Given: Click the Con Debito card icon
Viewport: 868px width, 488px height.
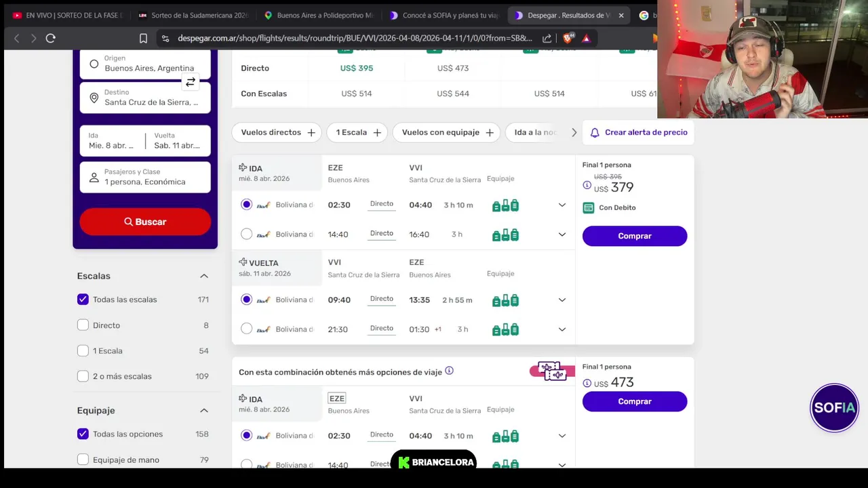Looking at the screenshot, I should coord(589,207).
